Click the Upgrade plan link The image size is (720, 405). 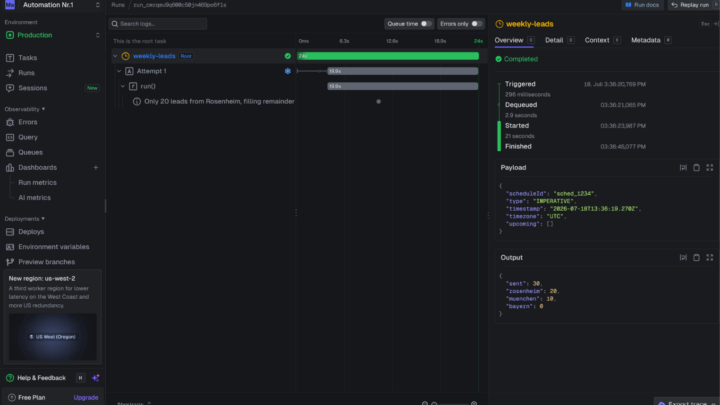point(86,398)
